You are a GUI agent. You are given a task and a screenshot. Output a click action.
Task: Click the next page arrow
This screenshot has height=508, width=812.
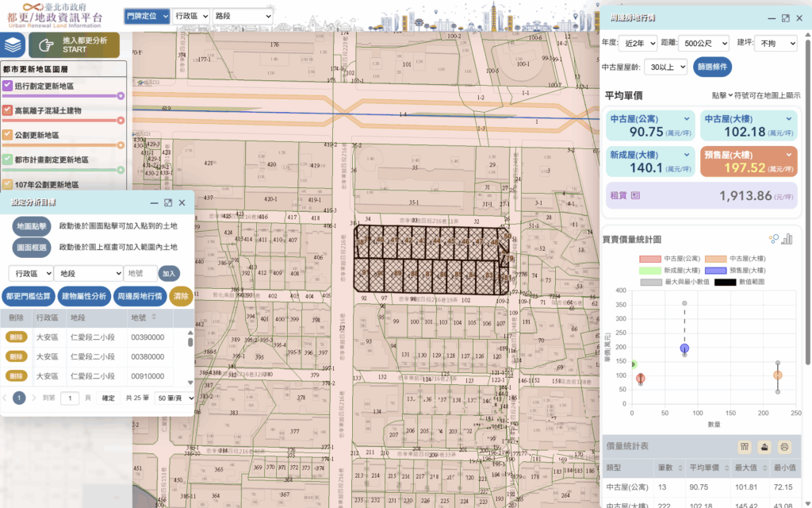point(33,398)
